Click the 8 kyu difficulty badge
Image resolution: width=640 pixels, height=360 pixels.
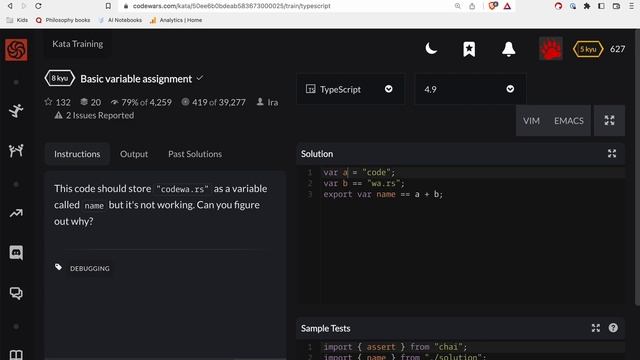(60, 78)
